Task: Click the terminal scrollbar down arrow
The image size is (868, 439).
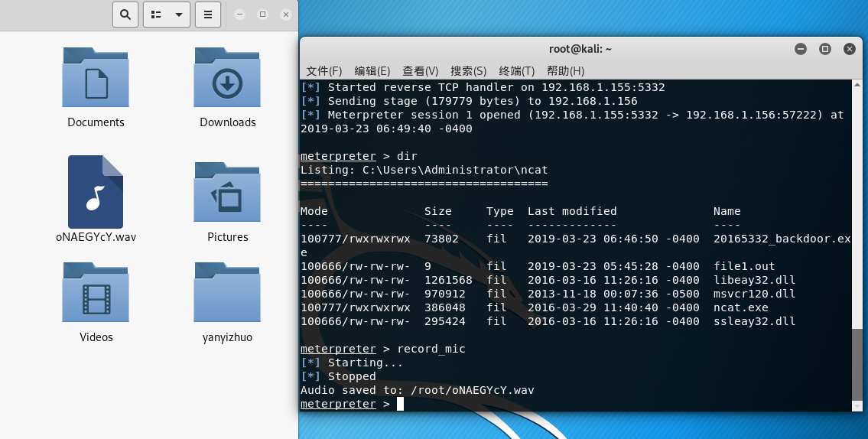Action: (x=857, y=406)
